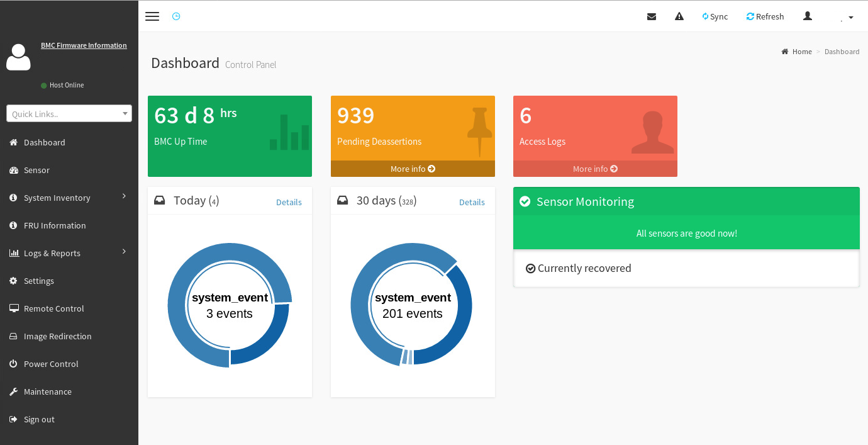Open More info under Pending Deassertions
This screenshot has height=445, width=868.
pos(413,169)
